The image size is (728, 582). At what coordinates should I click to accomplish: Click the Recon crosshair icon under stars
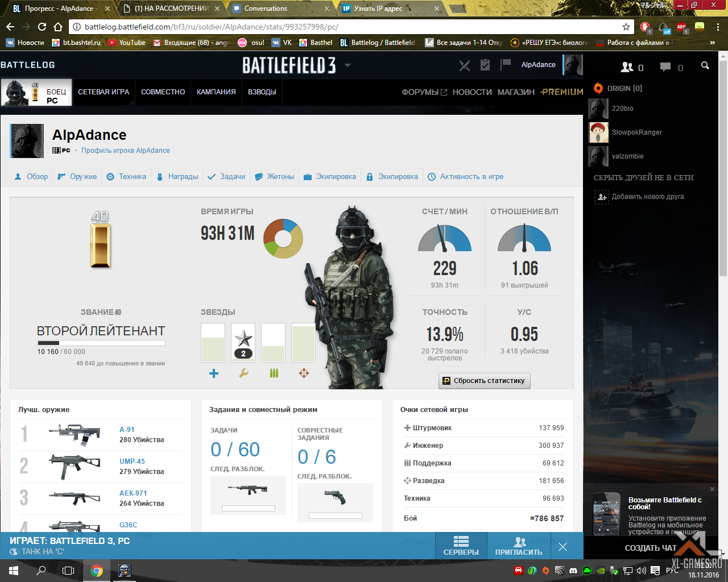point(304,373)
